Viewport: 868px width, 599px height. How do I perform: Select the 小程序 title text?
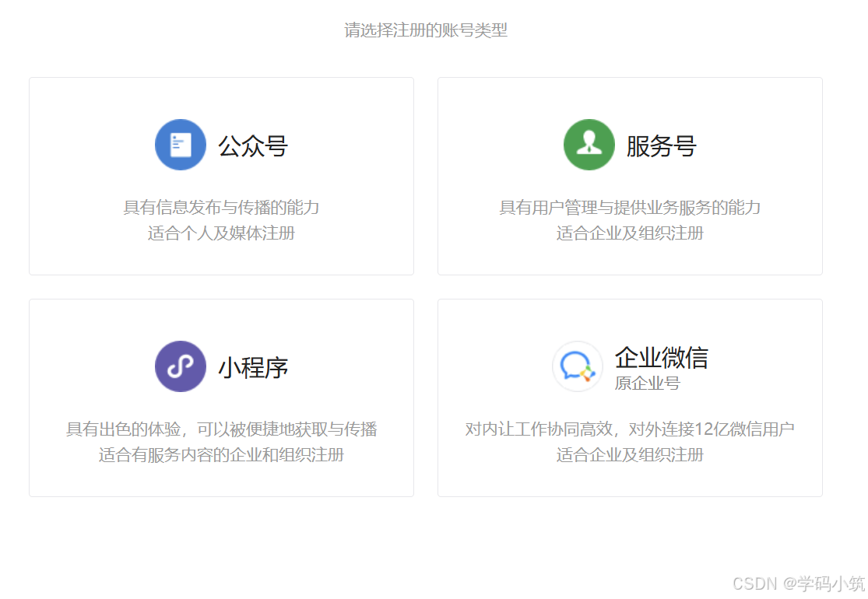click(x=253, y=368)
